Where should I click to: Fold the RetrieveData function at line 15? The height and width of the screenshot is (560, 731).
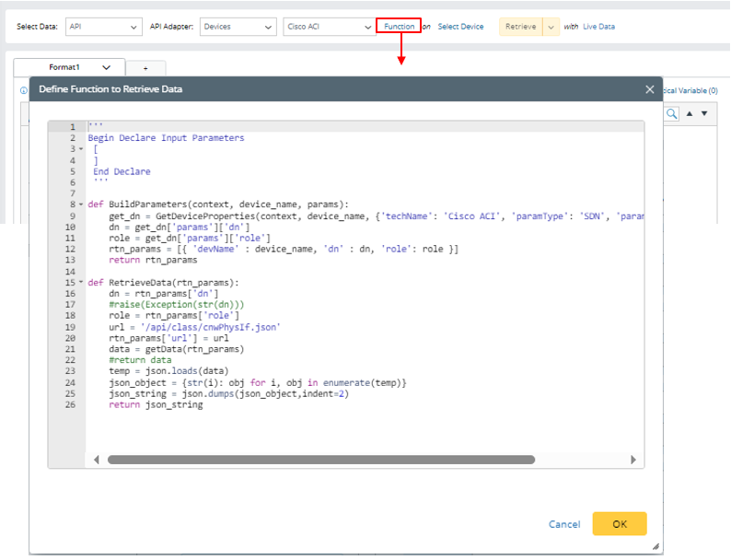[x=81, y=283]
